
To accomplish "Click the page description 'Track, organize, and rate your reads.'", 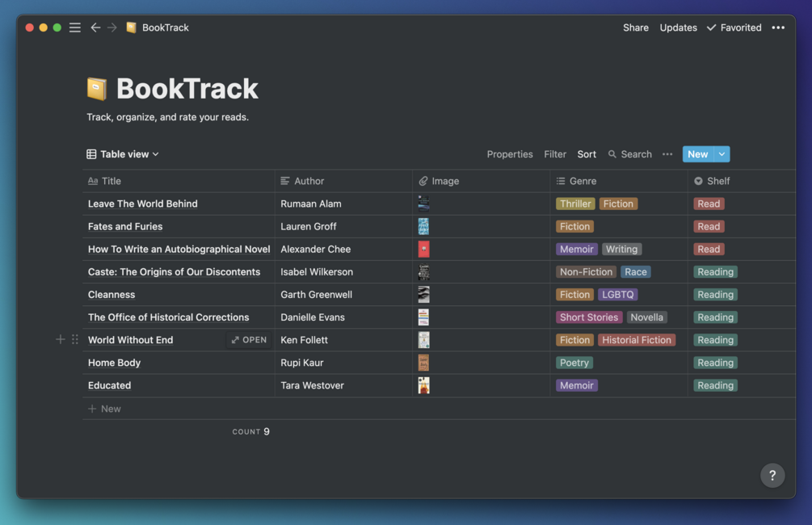I will point(168,117).
